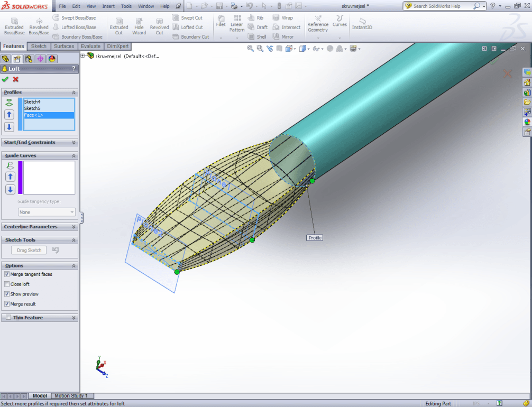Move guide curve up arrow
Screen dimensions: 532x407
click(x=10, y=177)
